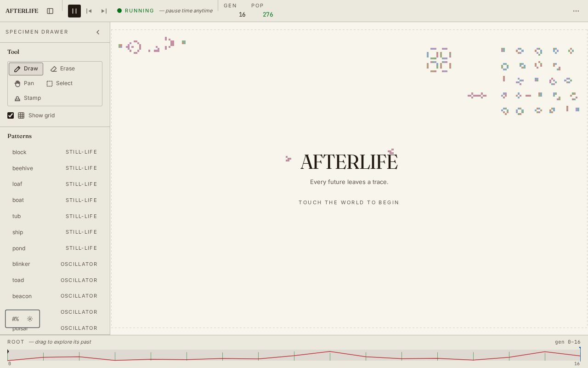Click the "SPECIMEN DRAWER" panel title
Image resolution: width=588 pixels, height=368 pixels.
(37, 32)
